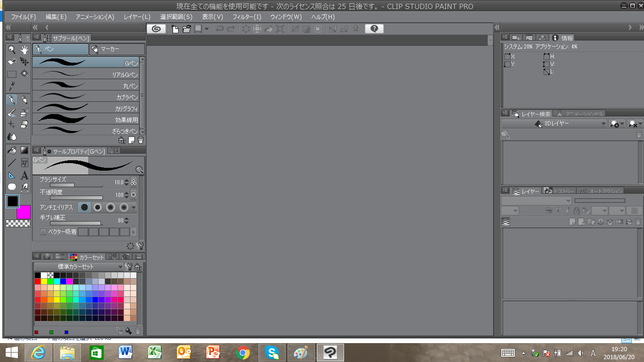Toggle brush size dynamics button
This screenshot has height=362, width=644.
[133, 182]
